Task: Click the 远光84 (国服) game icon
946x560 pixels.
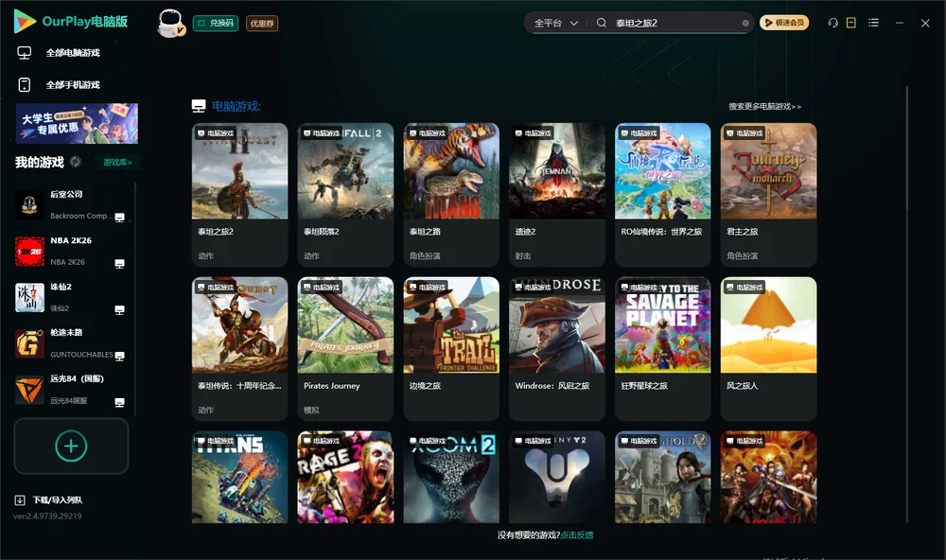Action: tap(29, 390)
